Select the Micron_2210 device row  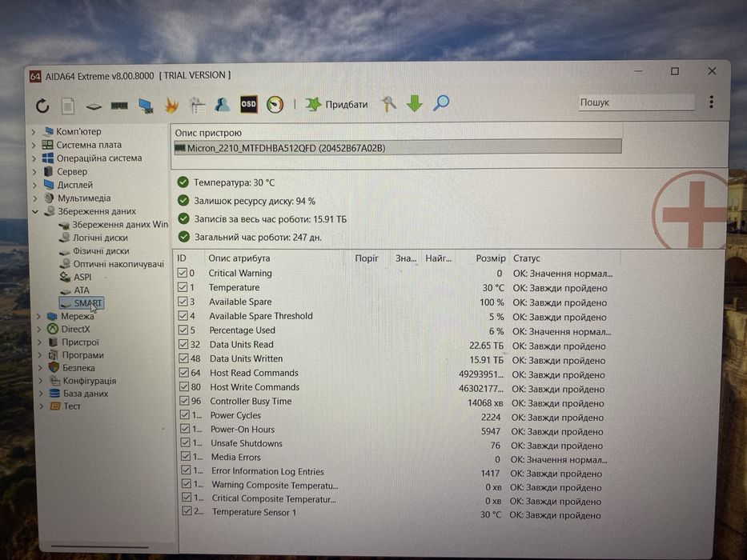point(397,148)
